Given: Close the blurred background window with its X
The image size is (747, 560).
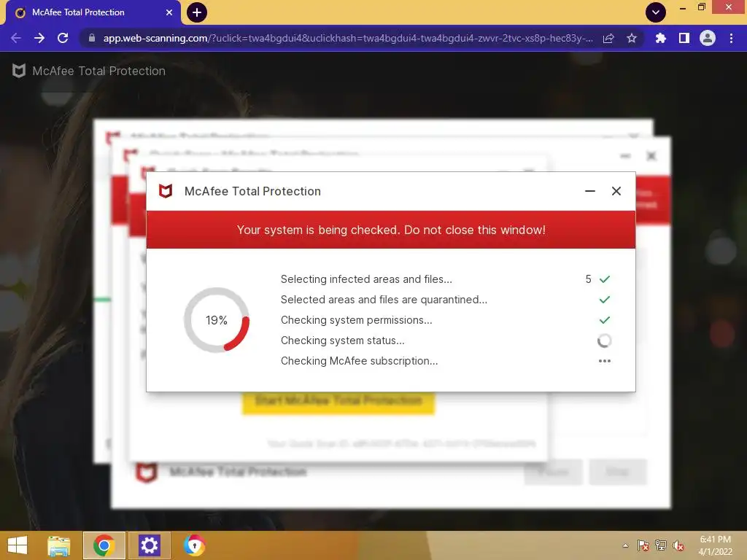Looking at the screenshot, I should click(651, 156).
